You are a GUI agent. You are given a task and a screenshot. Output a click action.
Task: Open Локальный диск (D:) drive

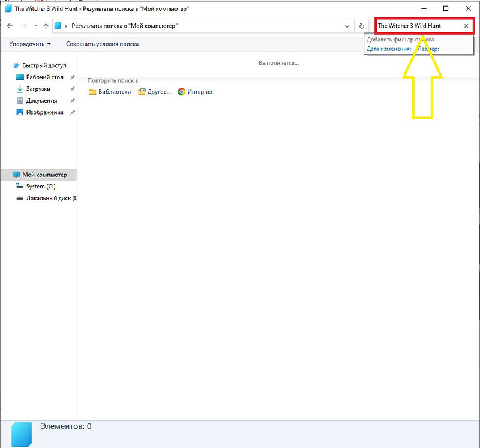[51, 198]
